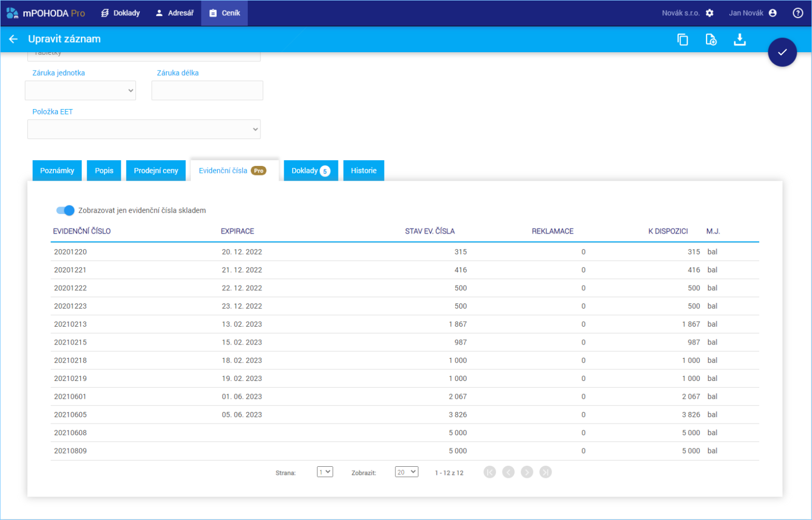Go to first page pagination icon
This screenshot has width=812, height=520.
(x=490, y=472)
